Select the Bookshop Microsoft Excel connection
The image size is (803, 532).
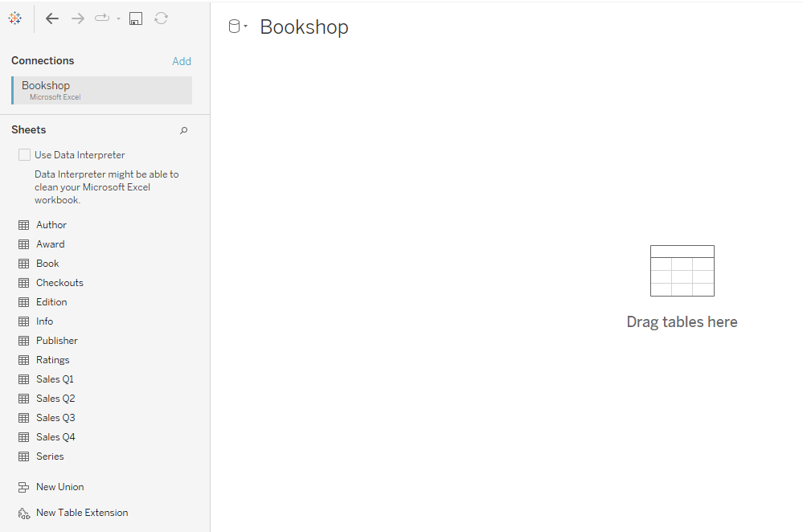coord(102,90)
